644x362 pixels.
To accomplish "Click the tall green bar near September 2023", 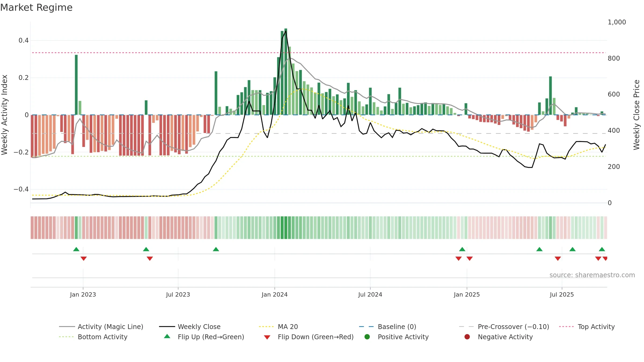I will pyautogui.click(x=216, y=93).
